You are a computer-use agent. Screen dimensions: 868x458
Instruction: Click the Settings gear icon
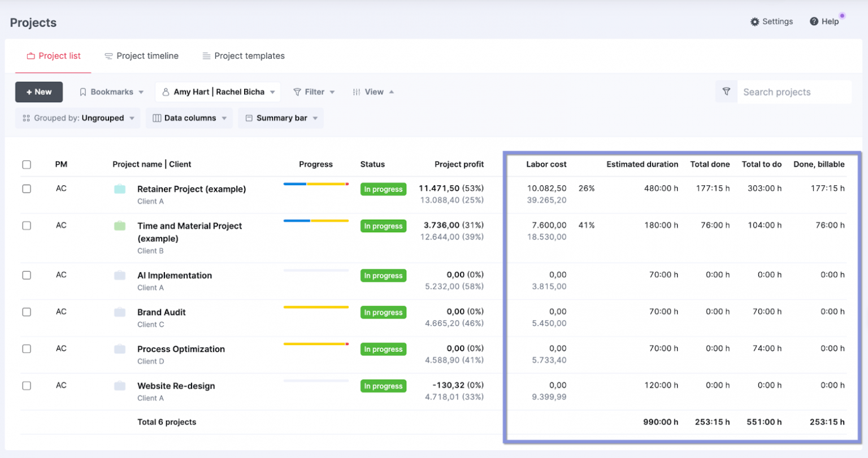pyautogui.click(x=755, y=22)
